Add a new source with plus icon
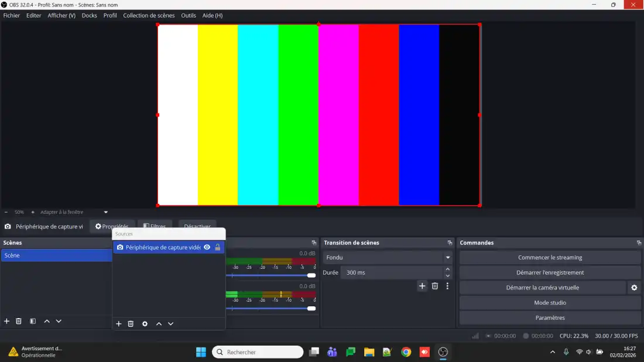Screen dimensions: 644x362 point(119,324)
